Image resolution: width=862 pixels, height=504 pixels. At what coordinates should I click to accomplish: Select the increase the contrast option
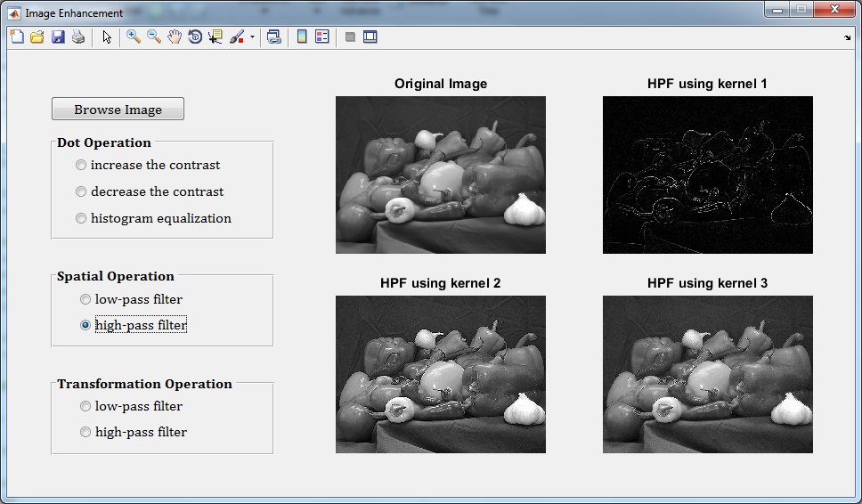click(x=82, y=165)
